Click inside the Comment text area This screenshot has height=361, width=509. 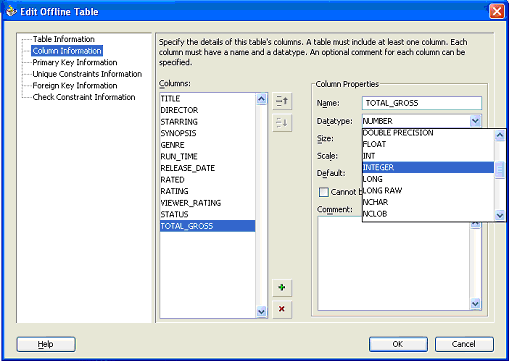[394, 264]
